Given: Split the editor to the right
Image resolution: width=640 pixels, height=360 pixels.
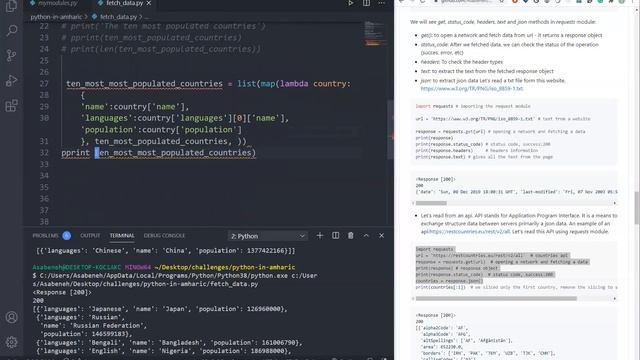Looking at the screenshot, I should [367, 3].
